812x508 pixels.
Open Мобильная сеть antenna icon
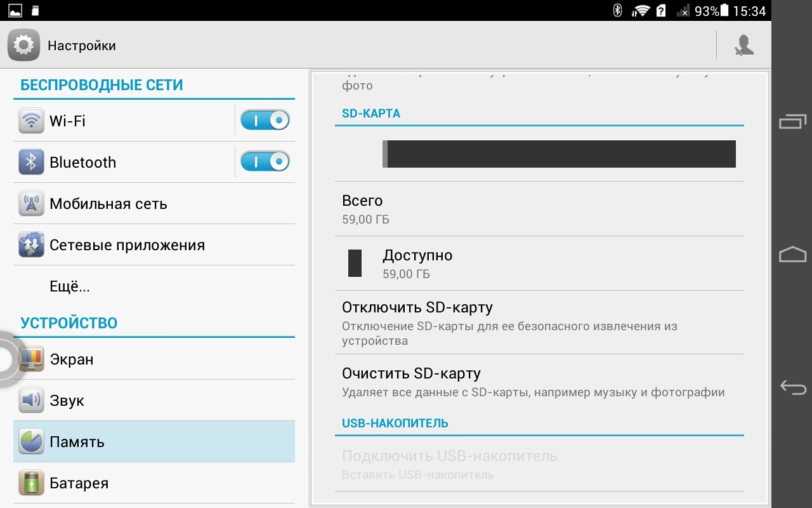[31, 204]
